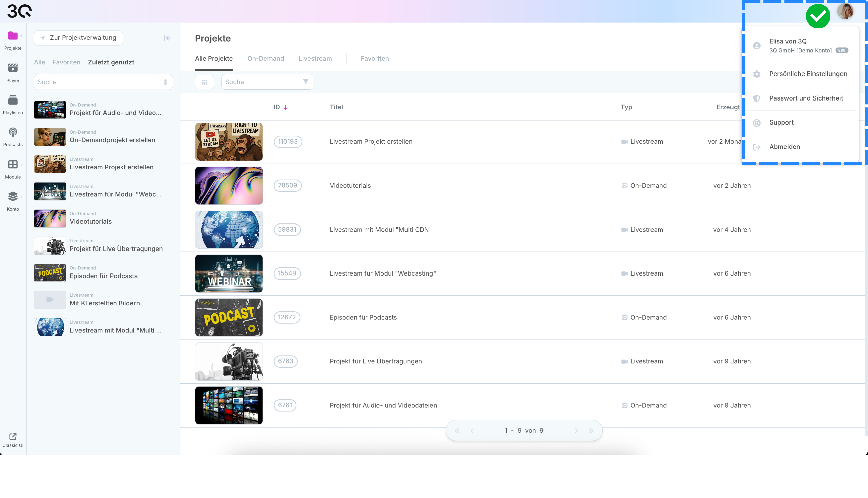Open the filter funnel in project search
This screenshot has height=498, width=868.
pos(306,82)
